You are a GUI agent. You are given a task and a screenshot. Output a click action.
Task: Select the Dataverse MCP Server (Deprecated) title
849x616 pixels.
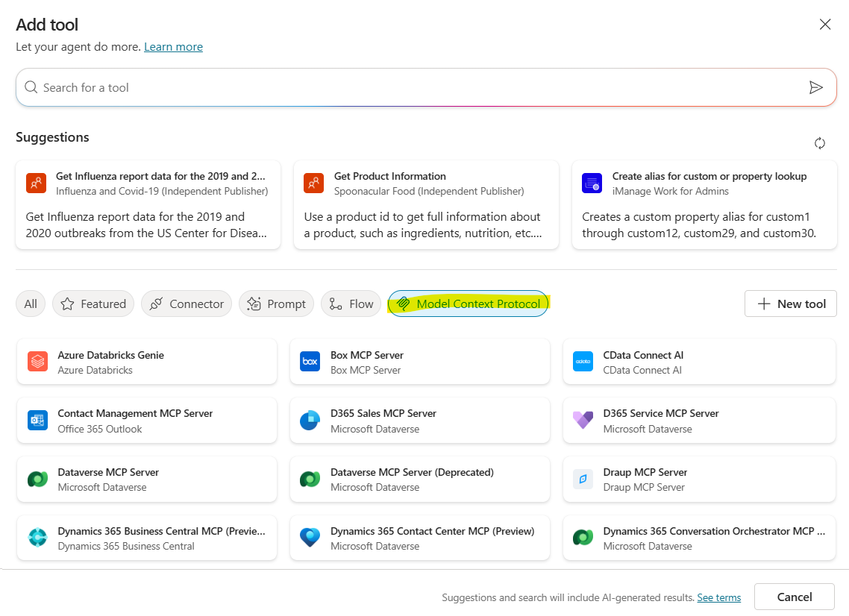point(412,472)
